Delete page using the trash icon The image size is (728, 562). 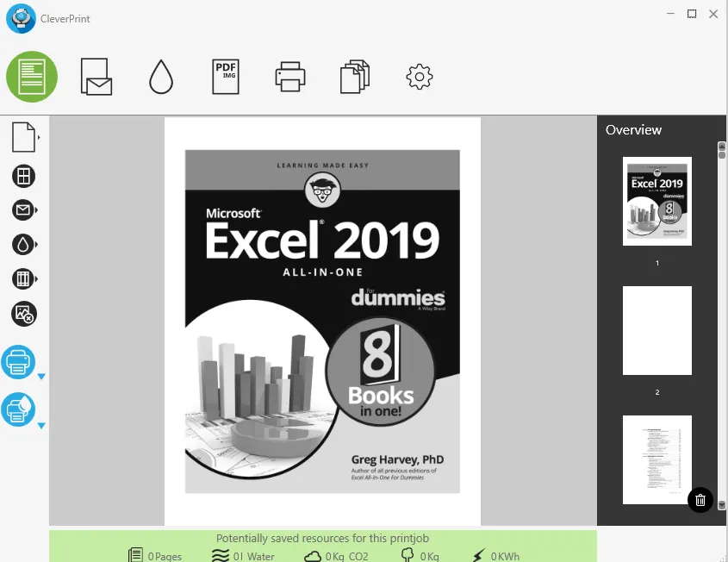700,500
